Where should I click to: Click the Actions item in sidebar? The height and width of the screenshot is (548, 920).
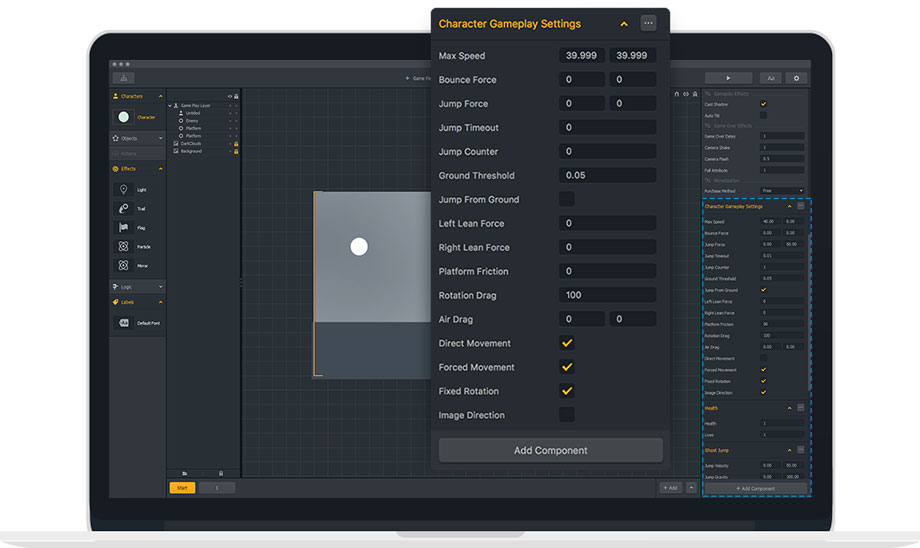click(x=137, y=154)
